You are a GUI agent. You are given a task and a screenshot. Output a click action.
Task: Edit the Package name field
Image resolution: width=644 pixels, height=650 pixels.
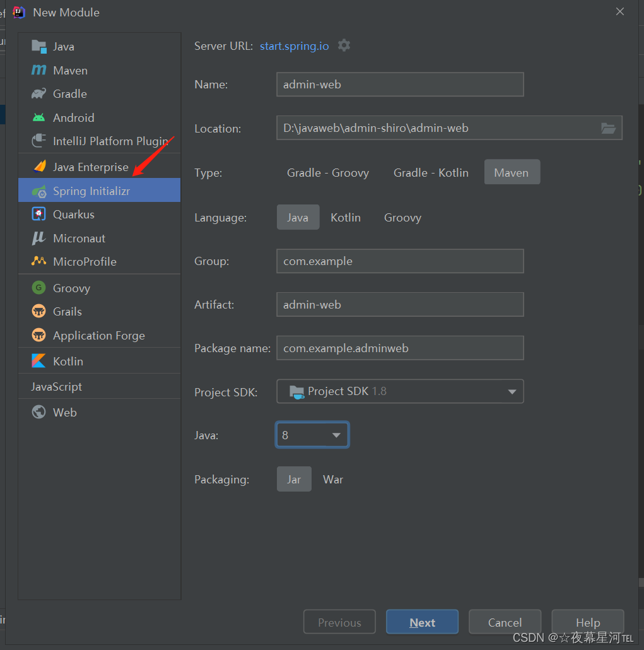pyautogui.click(x=400, y=348)
